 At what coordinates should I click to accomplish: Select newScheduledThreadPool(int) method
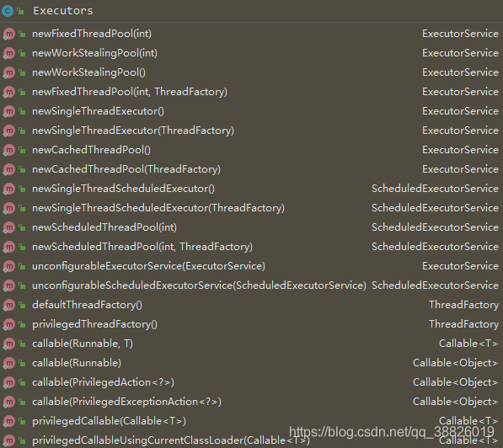pos(104,227)
